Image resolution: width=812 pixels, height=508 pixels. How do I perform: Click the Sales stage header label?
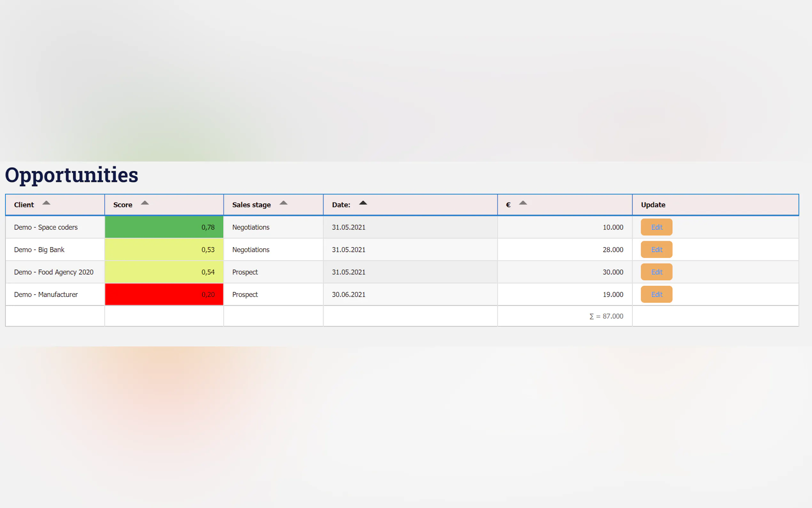(251, 205)
